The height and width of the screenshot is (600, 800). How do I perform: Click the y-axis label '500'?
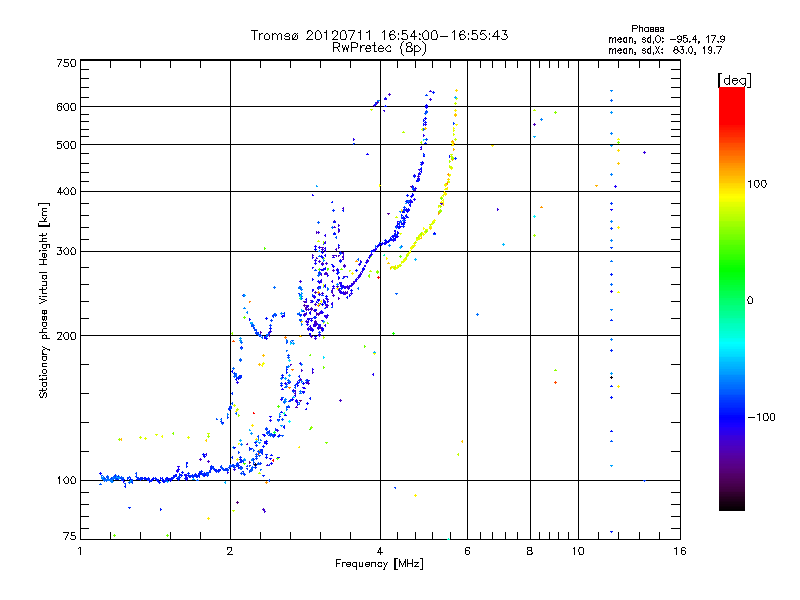(66, 145)
